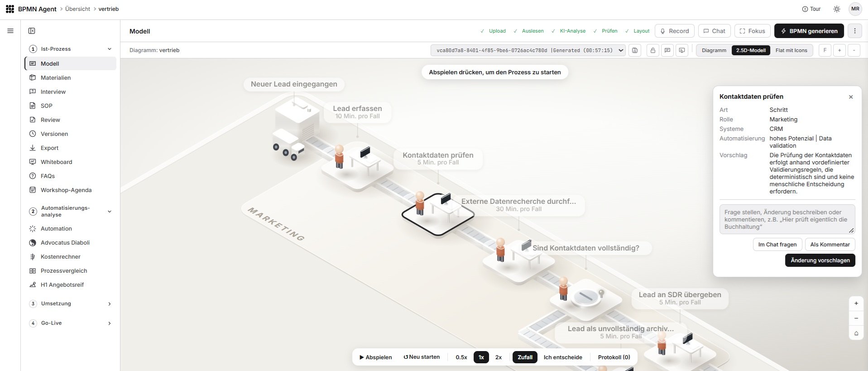868x371 pixels.
Task: Open the hamburger menu icon
Action: (x=10, y=31)
